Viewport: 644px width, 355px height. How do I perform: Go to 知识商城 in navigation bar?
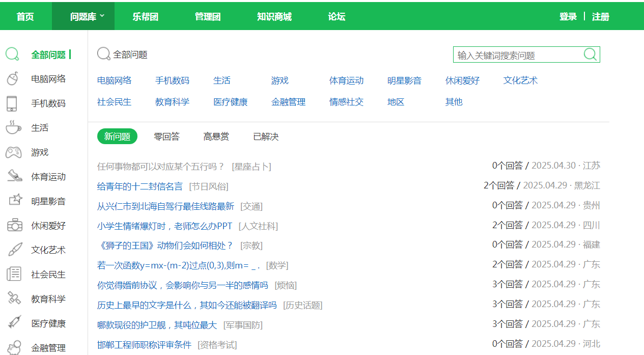point(274,16)
